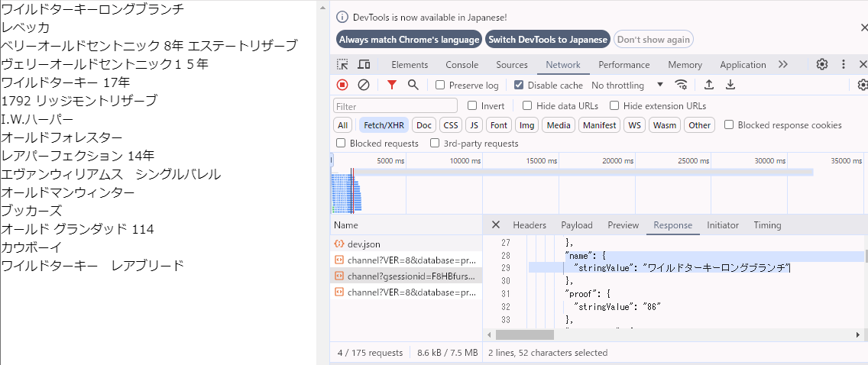The width and height of the screenshot is (868, 365).
Task: Open the Application panel tab
Action: click(743, 65)
